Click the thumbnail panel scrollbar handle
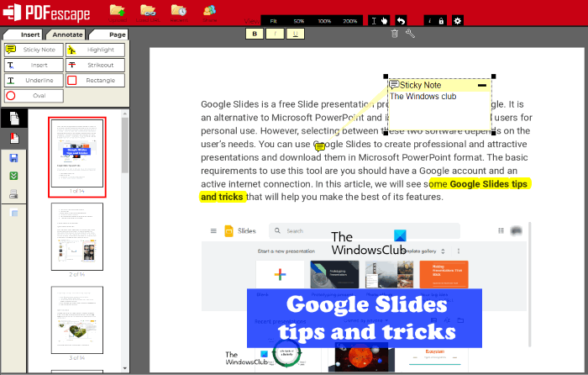The height and width of the screenshot is (375, 588). pos(125,145)
